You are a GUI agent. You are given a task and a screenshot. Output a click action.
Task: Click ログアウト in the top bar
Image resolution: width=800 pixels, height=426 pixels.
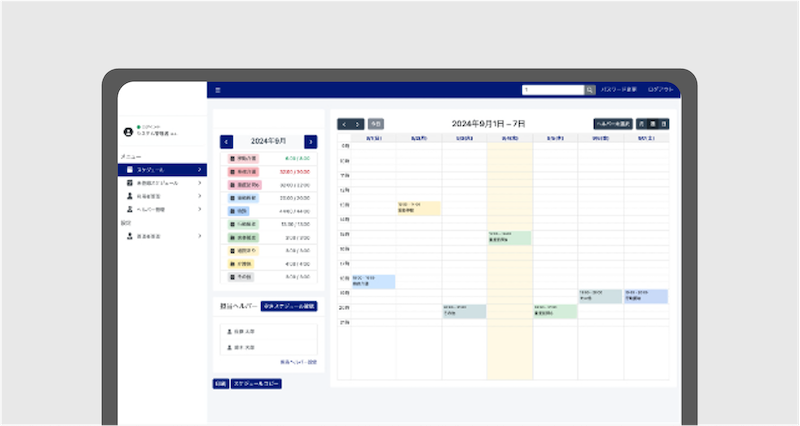[661, 90]
